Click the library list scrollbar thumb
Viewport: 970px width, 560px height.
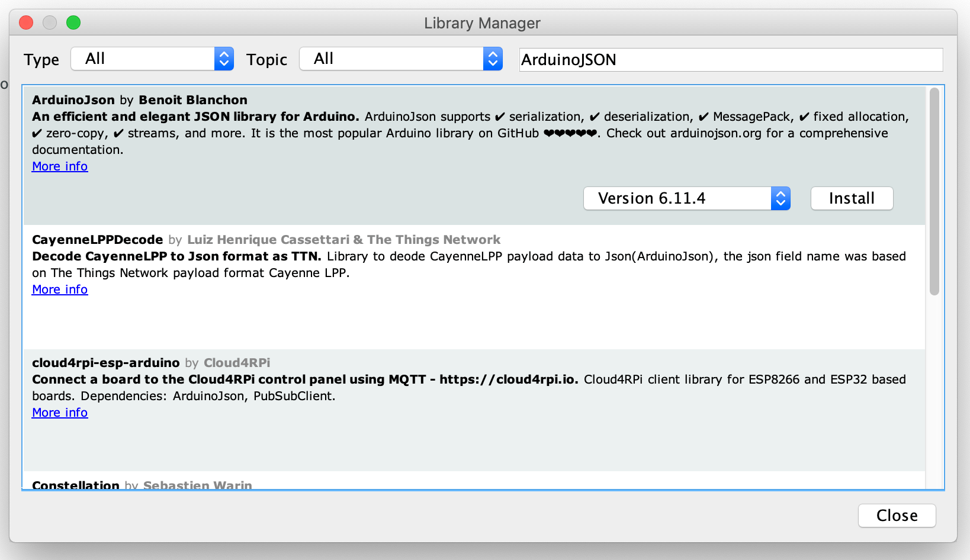pos(934,191)
